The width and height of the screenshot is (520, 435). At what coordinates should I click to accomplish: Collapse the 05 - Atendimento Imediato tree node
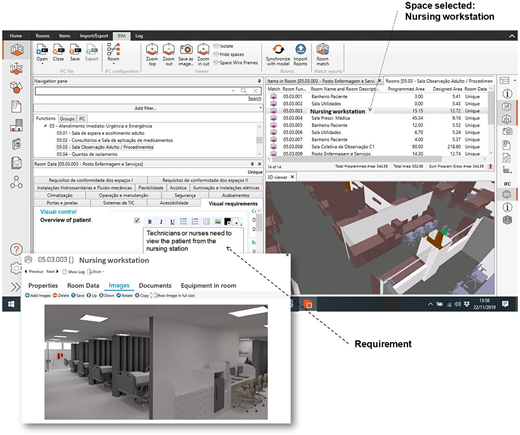[x=45, y=126]
